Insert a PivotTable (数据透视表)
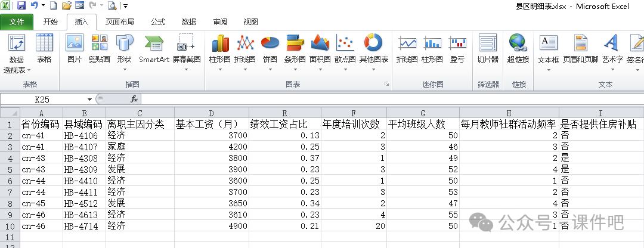Screen dimensions: 644x248 click(x=17, y=54)
